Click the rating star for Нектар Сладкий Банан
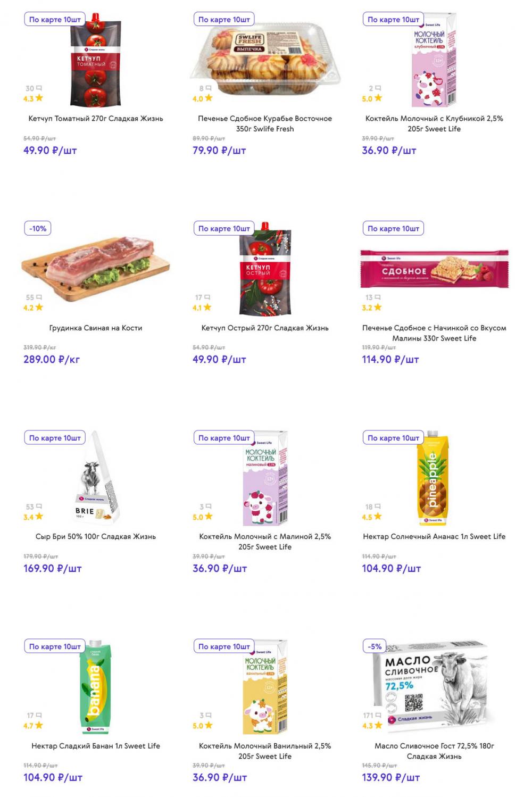532x797 pixels. [39, 725]
